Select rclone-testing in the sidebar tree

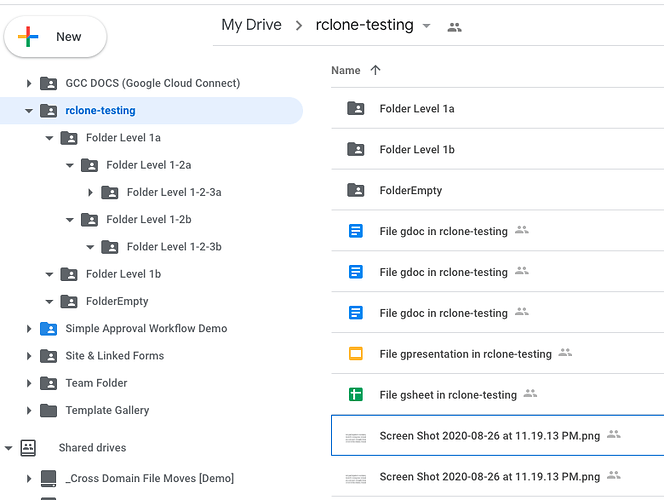coord(100,110)
